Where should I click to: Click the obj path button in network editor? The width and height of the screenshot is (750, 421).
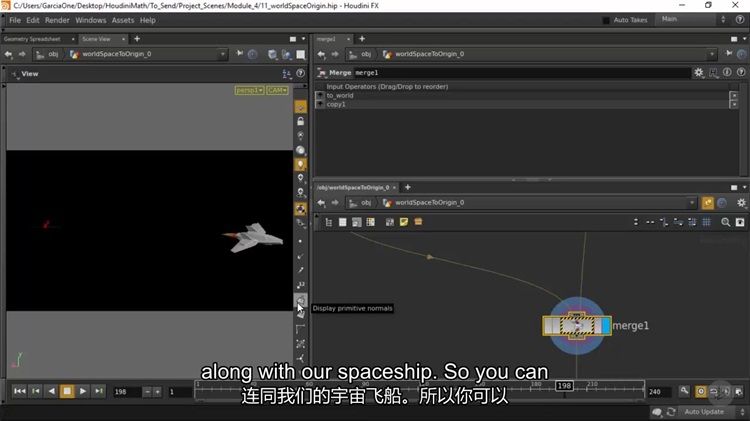(361, 203)
